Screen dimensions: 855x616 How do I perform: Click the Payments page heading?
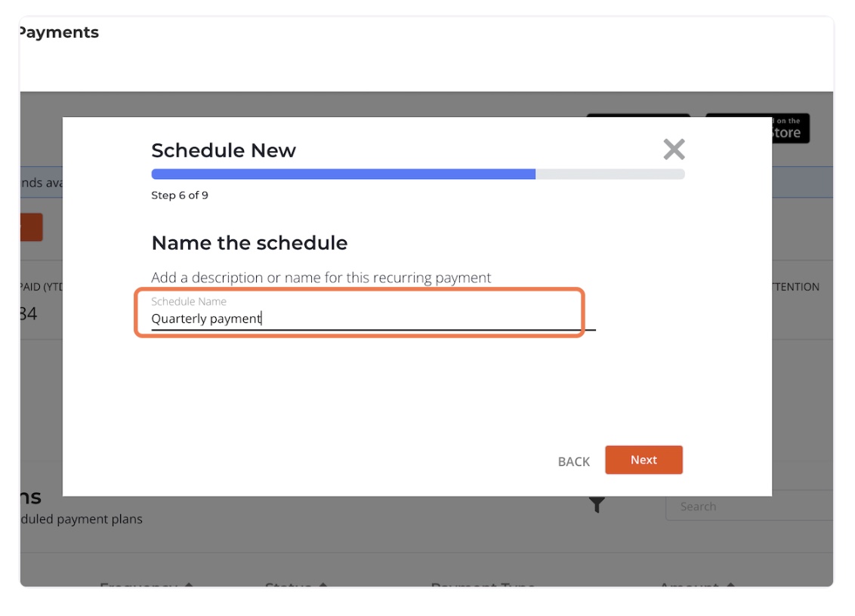[59, 32]
